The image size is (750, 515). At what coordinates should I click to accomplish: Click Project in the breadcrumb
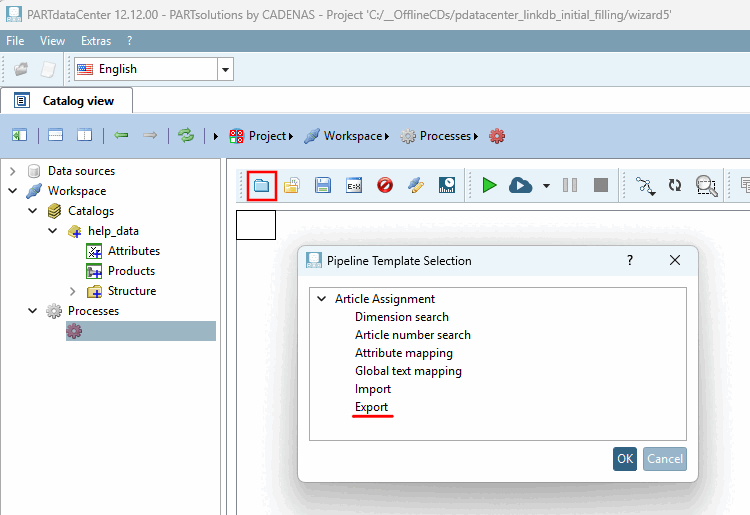click(x=267, y=136)
